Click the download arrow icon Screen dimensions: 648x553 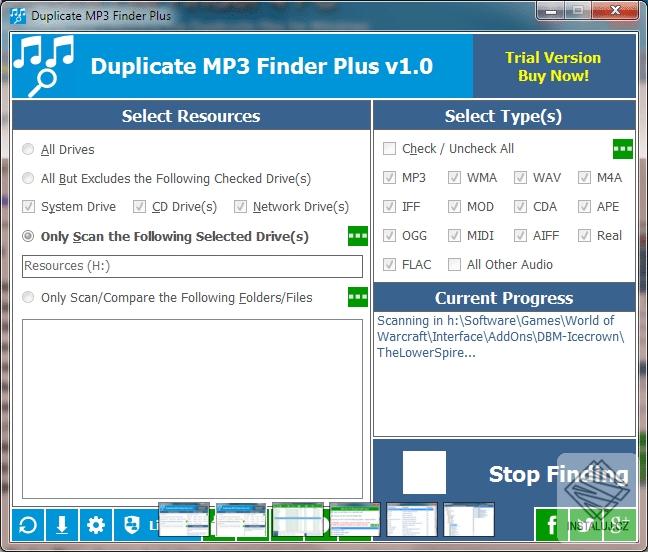(x=62, y=525)
